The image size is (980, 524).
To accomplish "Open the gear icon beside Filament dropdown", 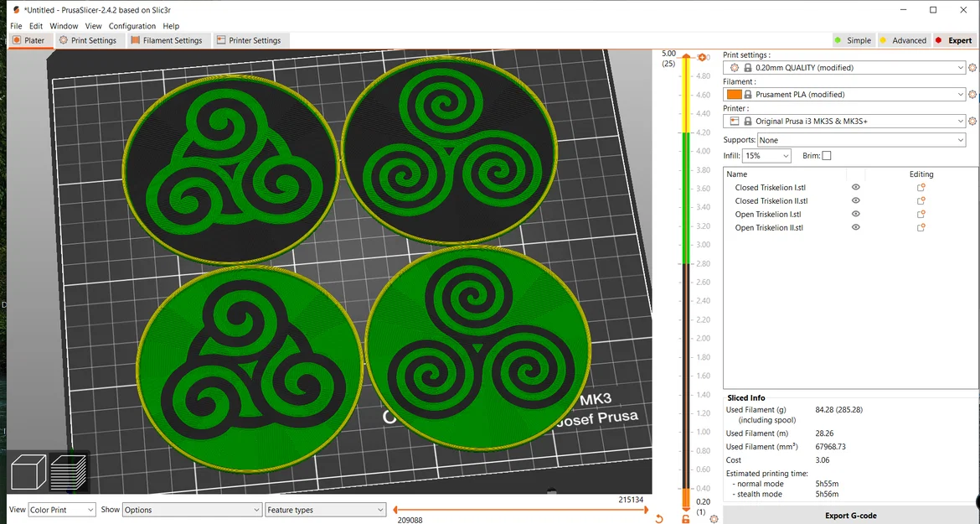I will pyautogui.click(x=972, y=95).
